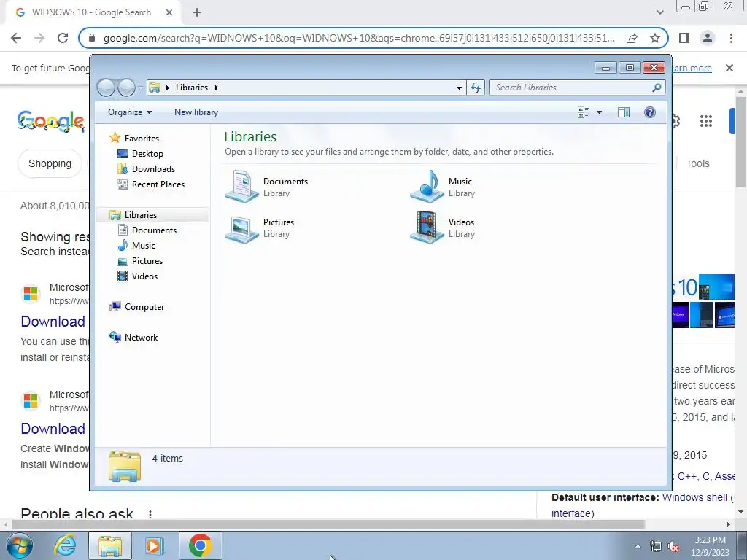Open Chrome profile avatar
This screenshot has height=560, width=747.
tap(708, 38)
